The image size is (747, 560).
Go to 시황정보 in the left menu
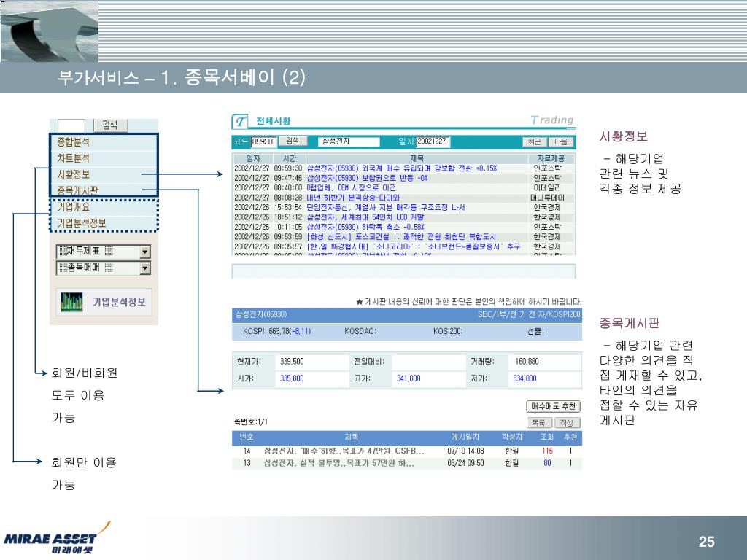coord(74,174)
